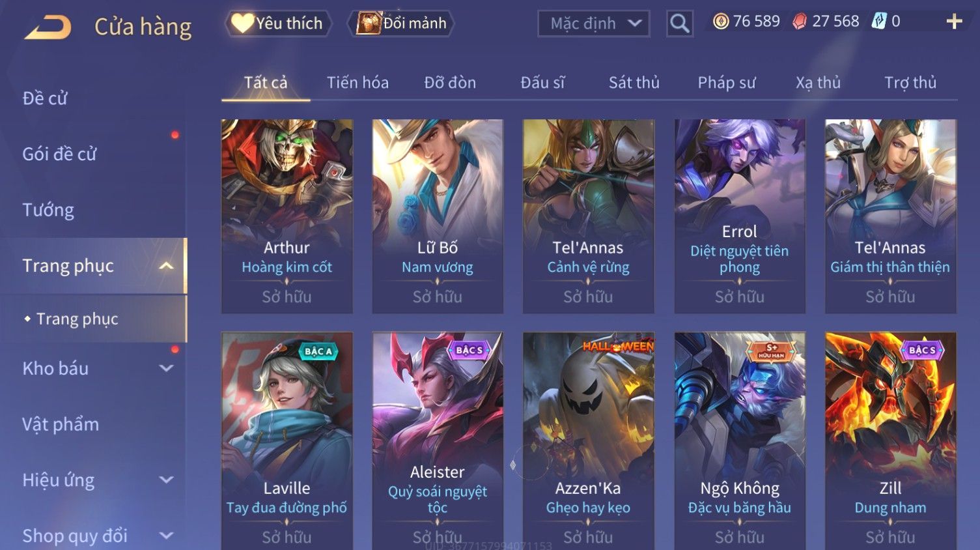Click the golden back arrow icon
Screen dimensions: 980x550
(x=48, y=27)
